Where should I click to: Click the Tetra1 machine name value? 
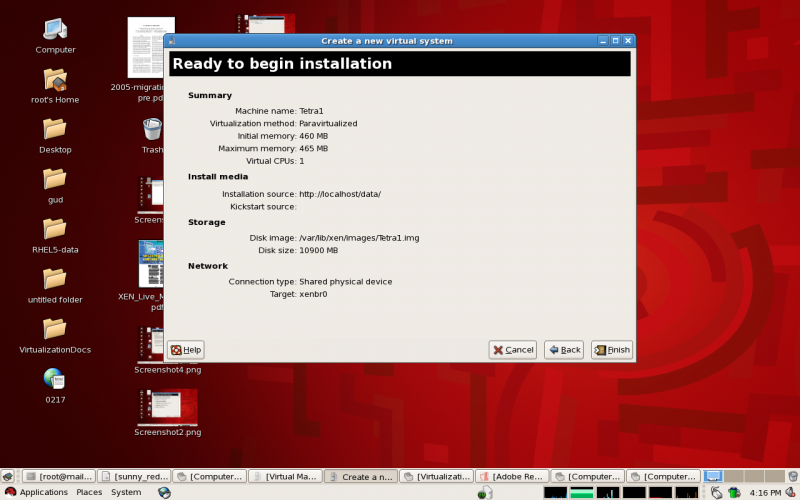coord(311,111)
